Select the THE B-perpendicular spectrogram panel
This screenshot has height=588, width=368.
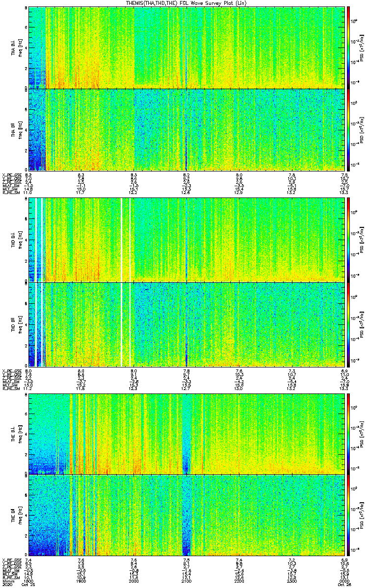pyautogui.click(x=186, y=433)
